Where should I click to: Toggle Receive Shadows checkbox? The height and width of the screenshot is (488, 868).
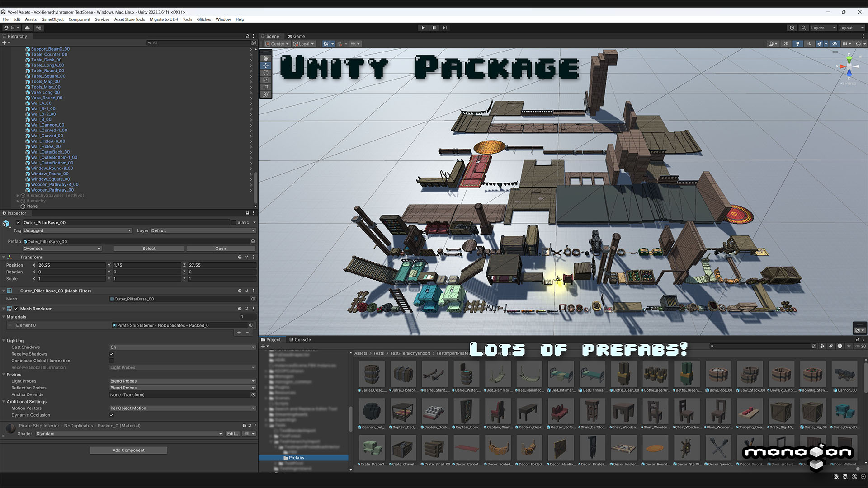click(112, 354)
